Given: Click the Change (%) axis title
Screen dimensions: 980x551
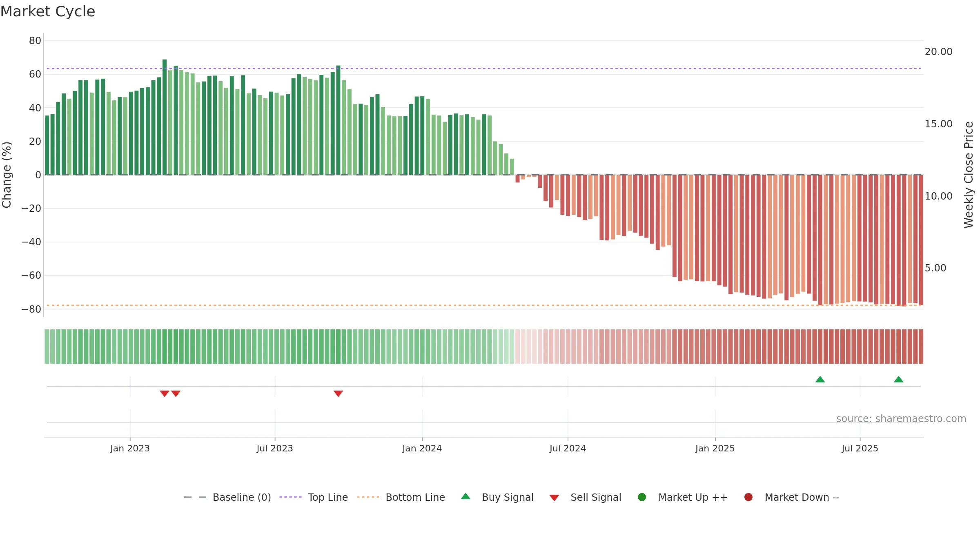Looking at the screenshot, I should (x=7, y=175).
